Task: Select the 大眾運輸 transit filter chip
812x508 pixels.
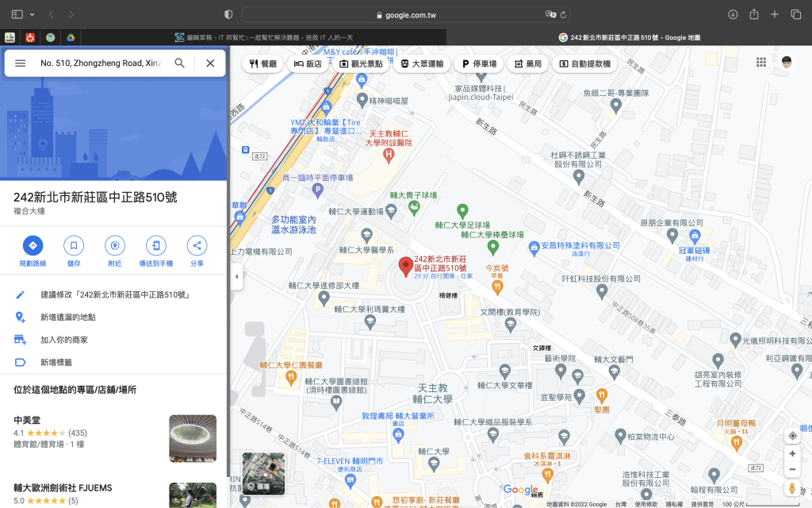Action: point(422,63)
